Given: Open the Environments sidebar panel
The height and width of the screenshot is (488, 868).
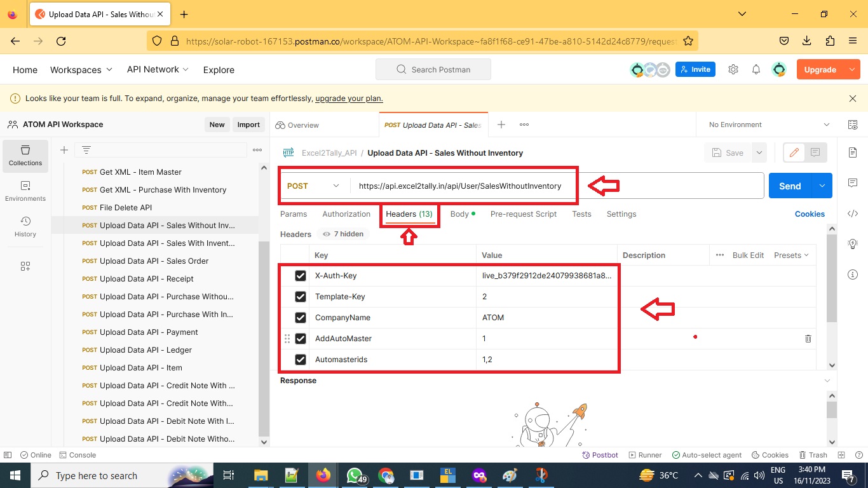Looking at the screenshot, I should click(25, 191).
